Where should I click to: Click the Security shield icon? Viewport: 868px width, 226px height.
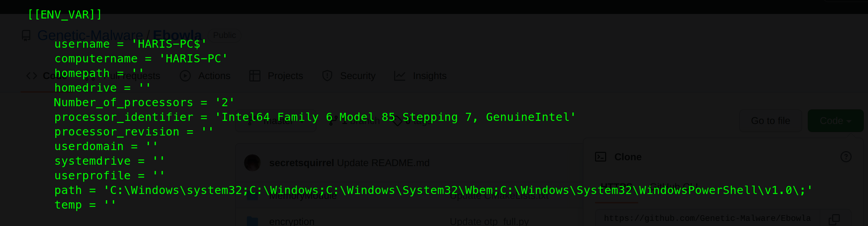327,76
